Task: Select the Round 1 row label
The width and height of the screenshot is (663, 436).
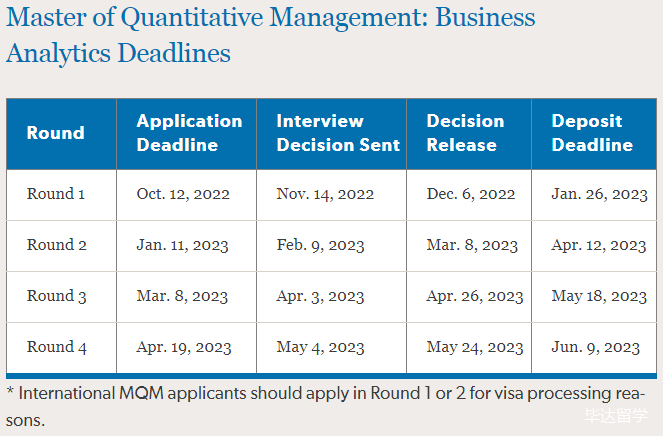Action: [x=56, y=194]
